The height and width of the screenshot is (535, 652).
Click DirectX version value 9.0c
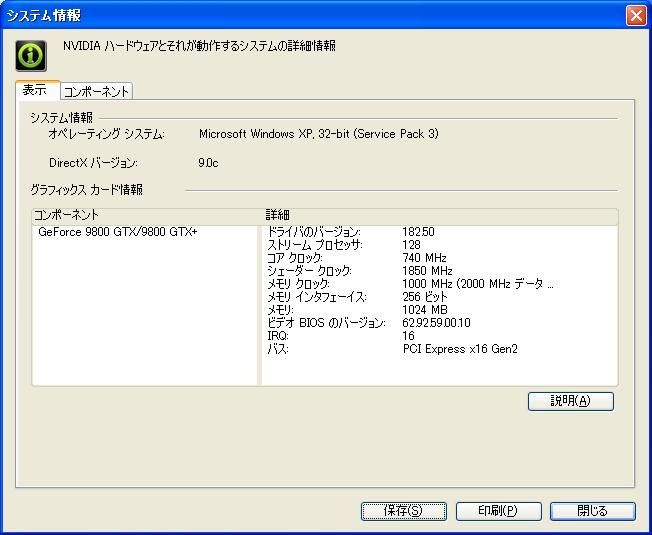tap(208, 163)
